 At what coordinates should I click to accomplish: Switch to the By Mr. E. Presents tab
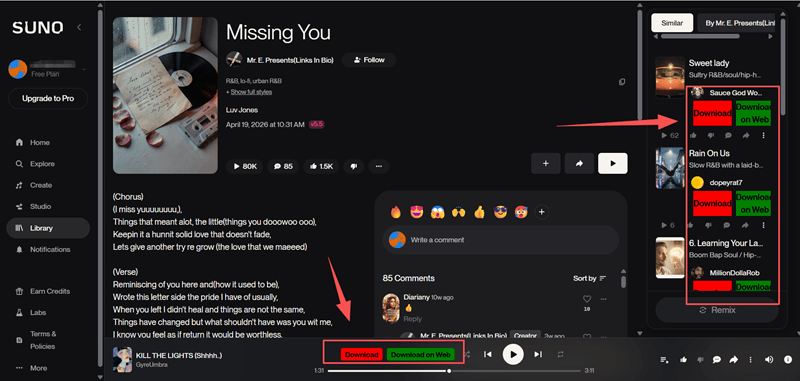(x=736, y=23)
